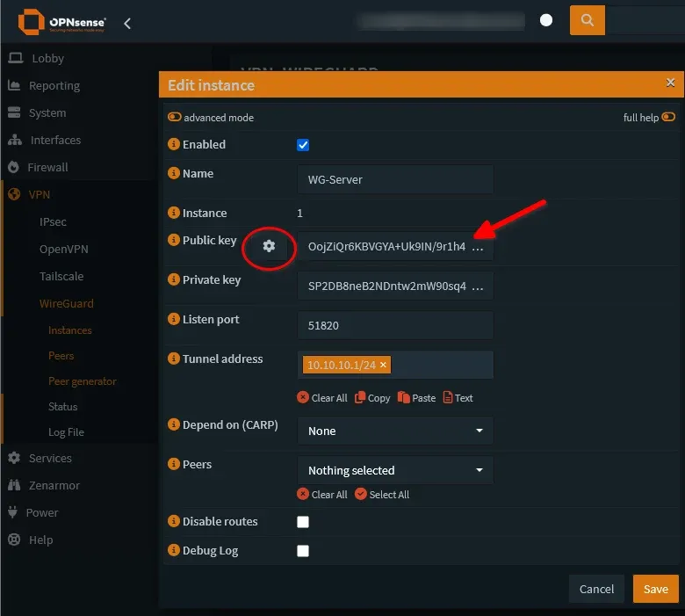Show help info for Listen port
Screen dimensions: 685x616
(174, 319)
